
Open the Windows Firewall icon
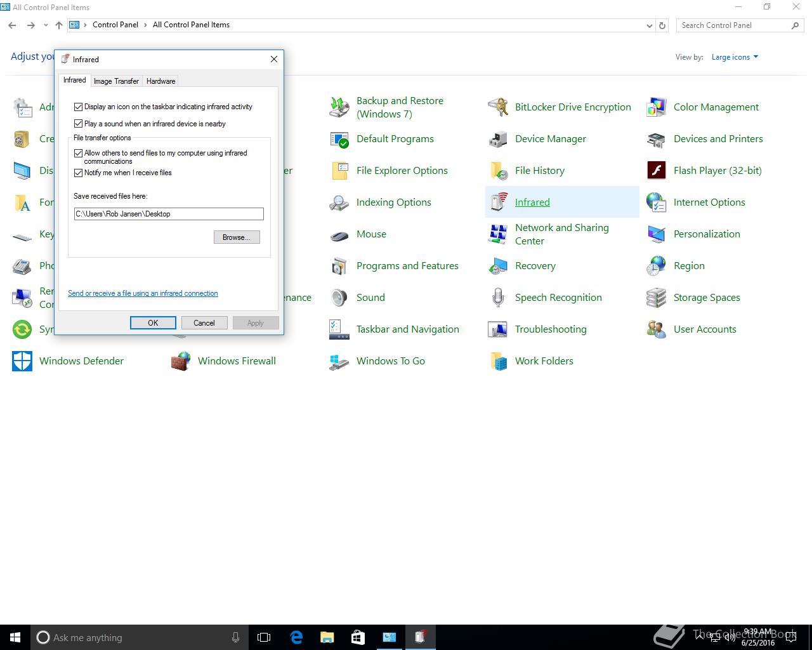181,361
